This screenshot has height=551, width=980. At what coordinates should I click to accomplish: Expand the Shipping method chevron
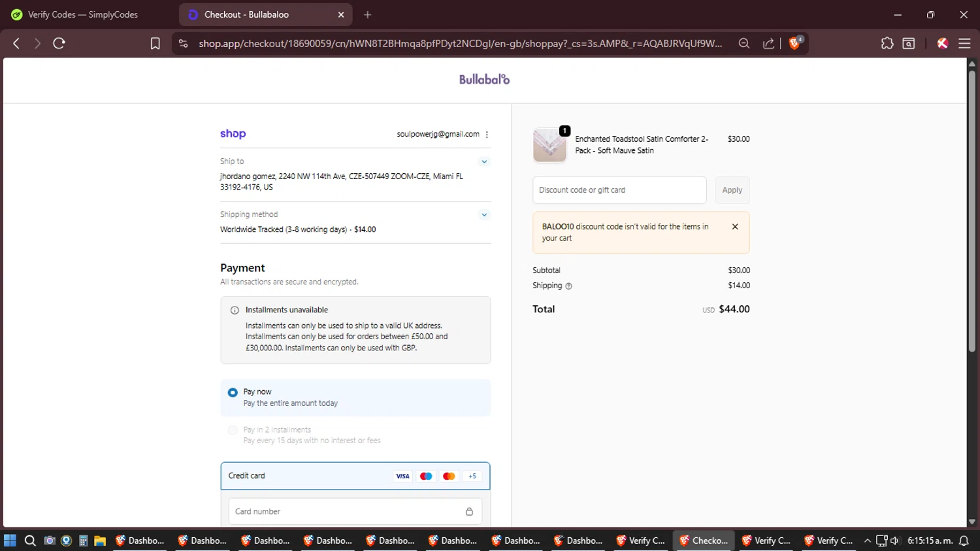point(484,214)
